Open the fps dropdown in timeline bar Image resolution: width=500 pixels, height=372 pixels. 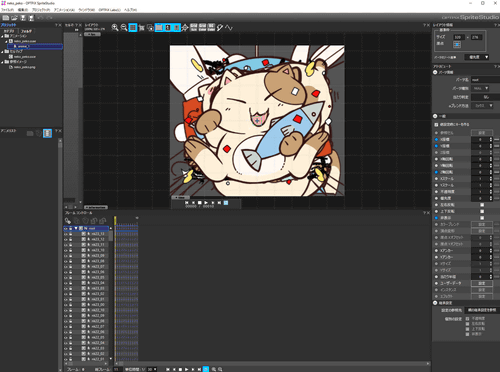coord(152,369)
